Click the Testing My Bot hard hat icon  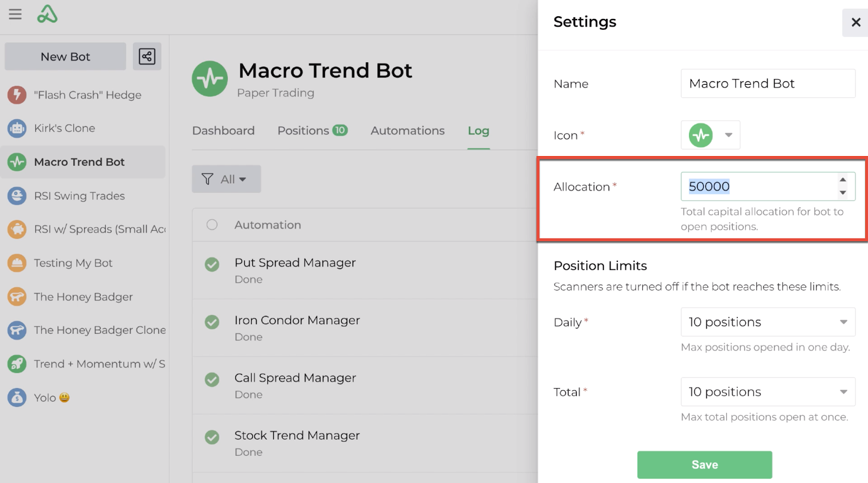point(17,263)
